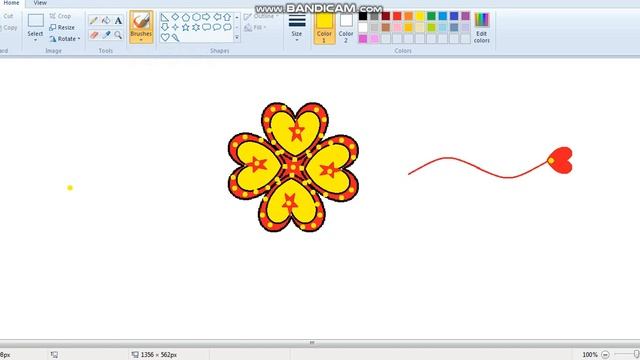Select the Color picker eyedropper tool
Image resolution: width=640 pixels, height=360 pixels.
coord(106,35)
